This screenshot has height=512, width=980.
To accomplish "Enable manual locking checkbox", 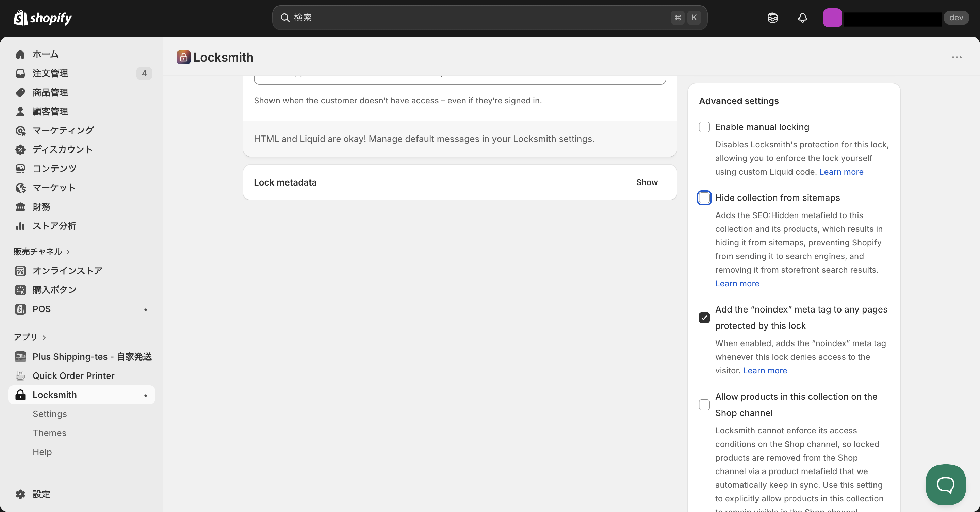I will pyautogui.click(x=704, y=127).
